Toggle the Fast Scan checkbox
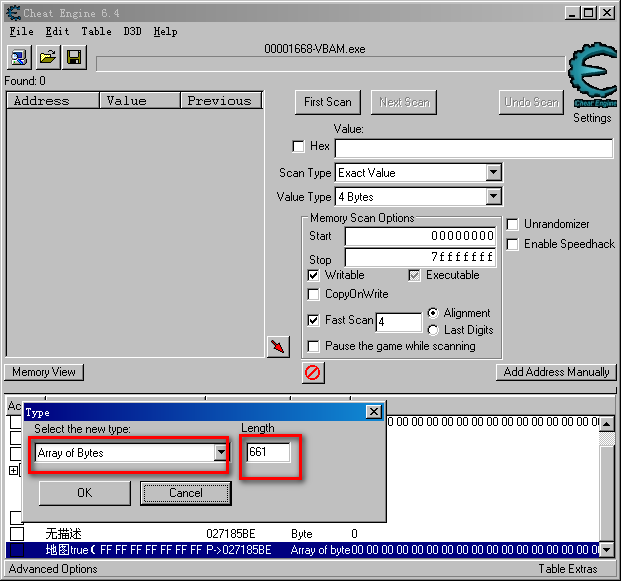621x581 pixels. pyautogui.click(x=314, y=320)
